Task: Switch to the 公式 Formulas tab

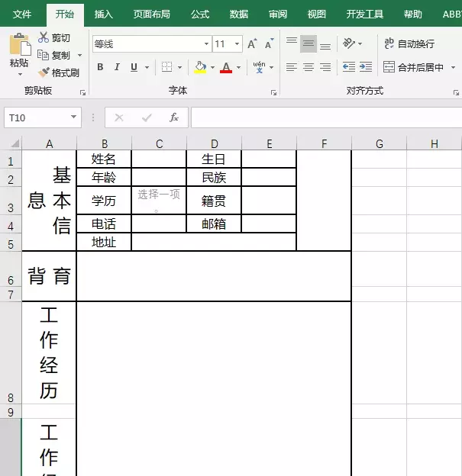Action: 200,14
